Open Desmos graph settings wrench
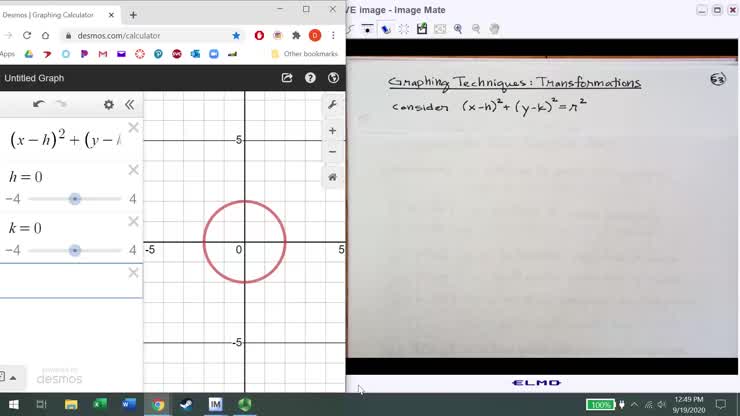The image size is (740, 416). 333,105
